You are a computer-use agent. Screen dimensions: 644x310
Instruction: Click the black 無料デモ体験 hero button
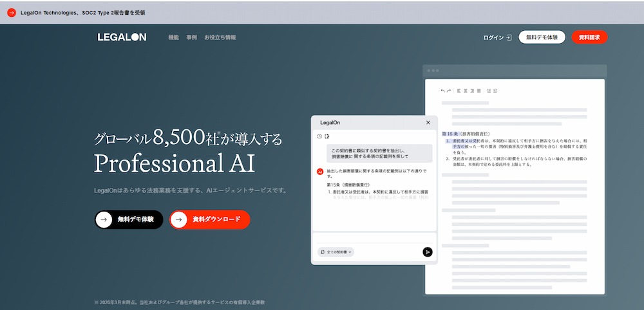coord(129,220)
